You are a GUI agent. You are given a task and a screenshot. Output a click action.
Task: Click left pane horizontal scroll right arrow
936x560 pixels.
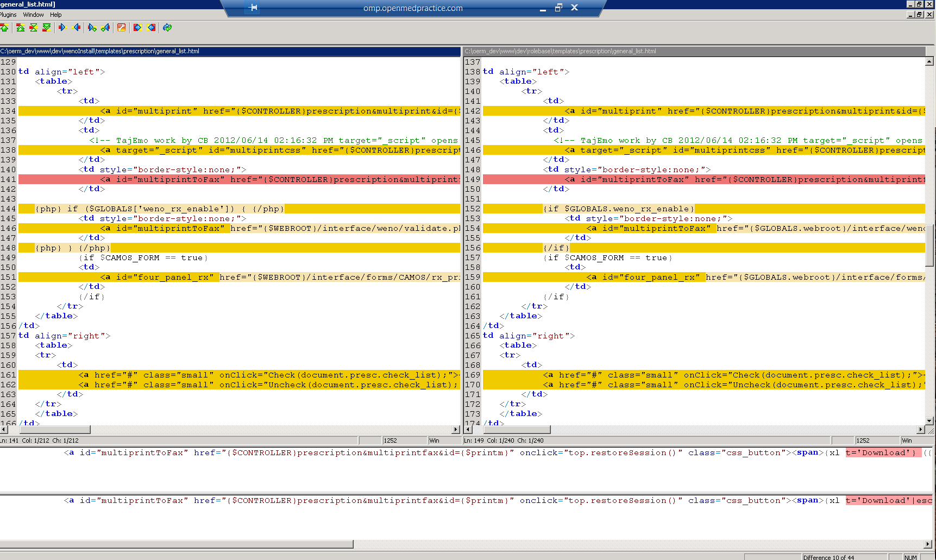click(456, 430)
